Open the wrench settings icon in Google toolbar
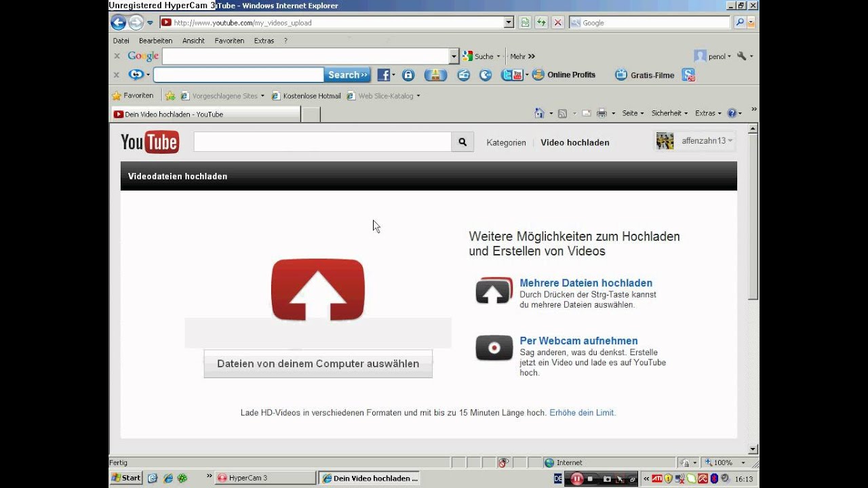The image size is (868, 488). click(x=742, y=56)
